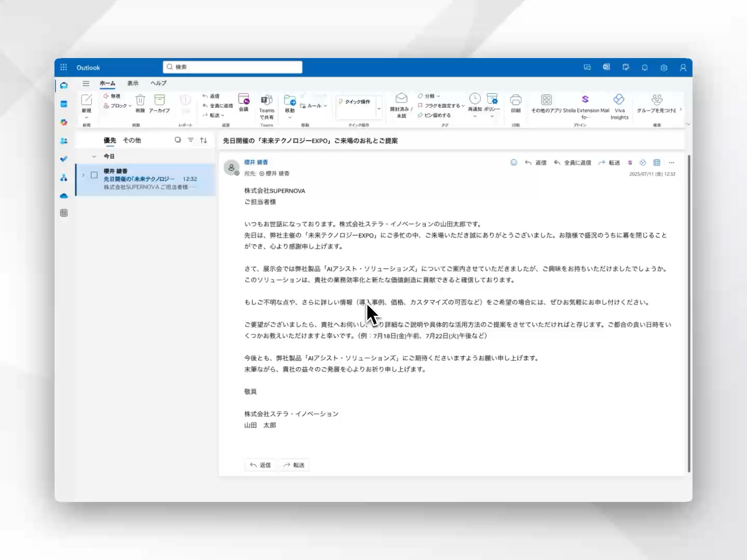Toggle the navigation pane hamburger button
Screen dimensions: 747x560
click(86, 83)
